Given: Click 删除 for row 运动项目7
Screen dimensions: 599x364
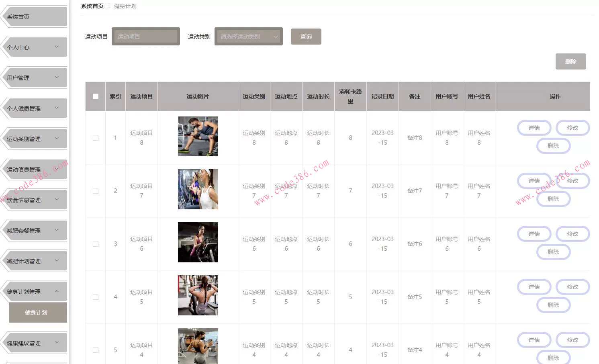Looking at the screenshot, I should (554, 199).
